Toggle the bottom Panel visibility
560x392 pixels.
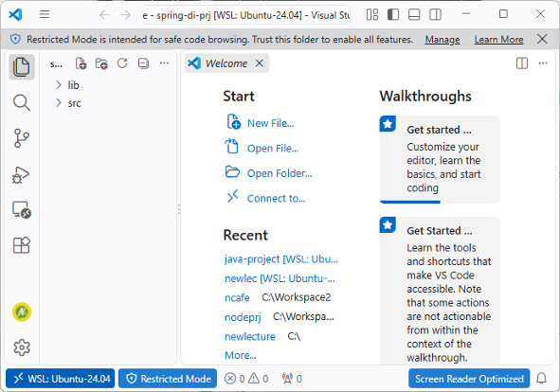[x=414, y=14]
